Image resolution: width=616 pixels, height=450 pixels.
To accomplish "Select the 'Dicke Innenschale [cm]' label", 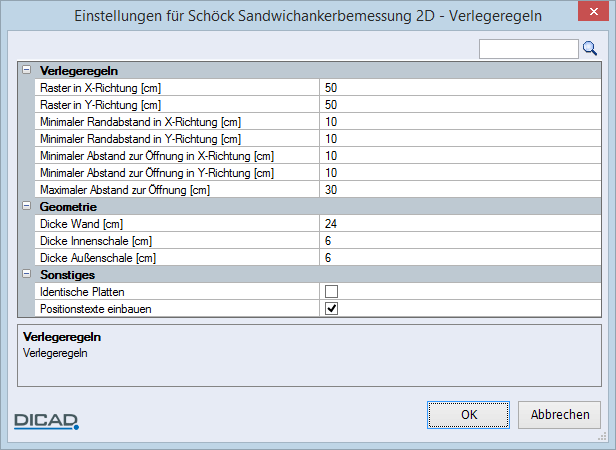I will (96, 241).
